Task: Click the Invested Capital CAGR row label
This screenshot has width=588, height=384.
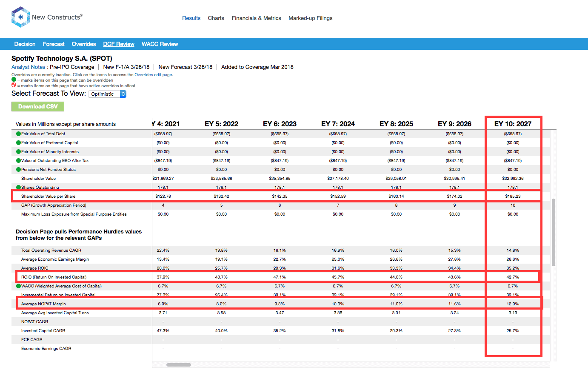Action: (x=43, y=330)
